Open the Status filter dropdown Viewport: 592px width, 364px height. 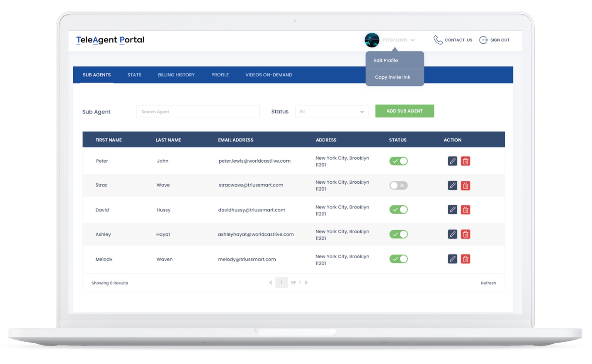332,112
